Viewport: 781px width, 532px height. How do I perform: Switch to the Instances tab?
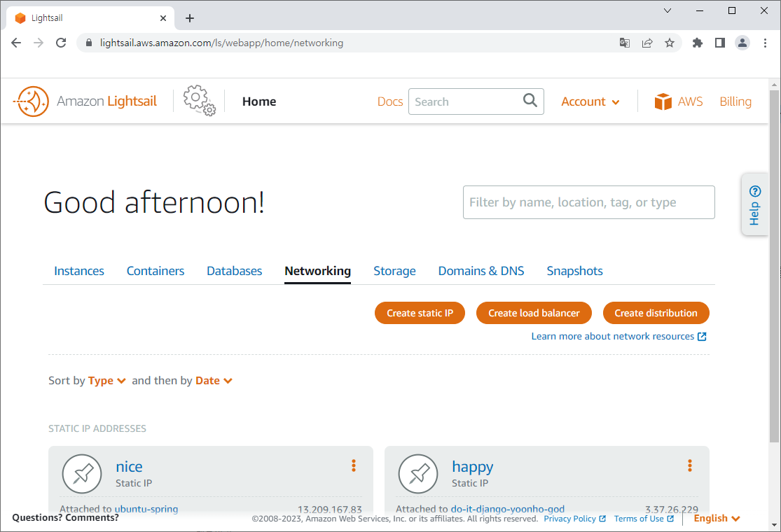coord(78,271)
